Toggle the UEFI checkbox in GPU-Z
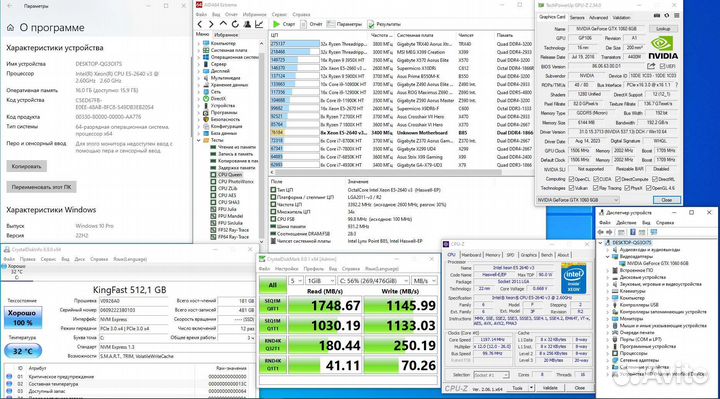Screen dimensions: 720x399 pos(662,67)
